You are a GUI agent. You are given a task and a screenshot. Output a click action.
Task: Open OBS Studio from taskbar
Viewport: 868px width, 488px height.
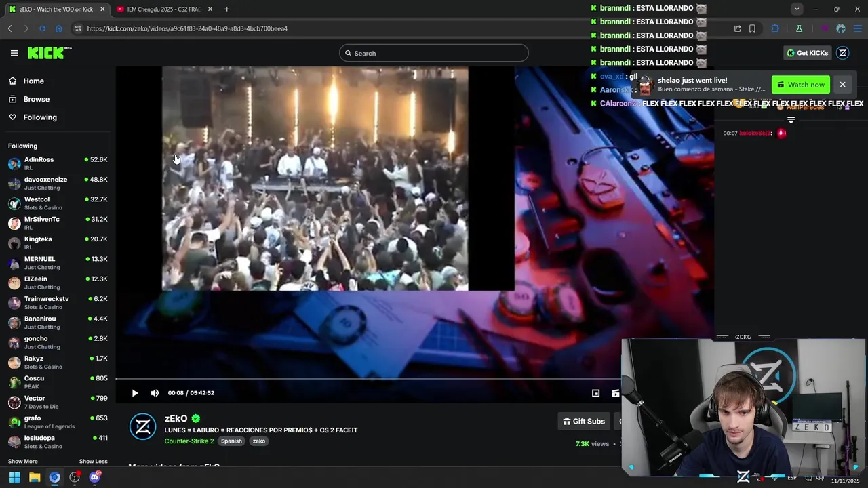pyautogui.click(x=75, y=477)
